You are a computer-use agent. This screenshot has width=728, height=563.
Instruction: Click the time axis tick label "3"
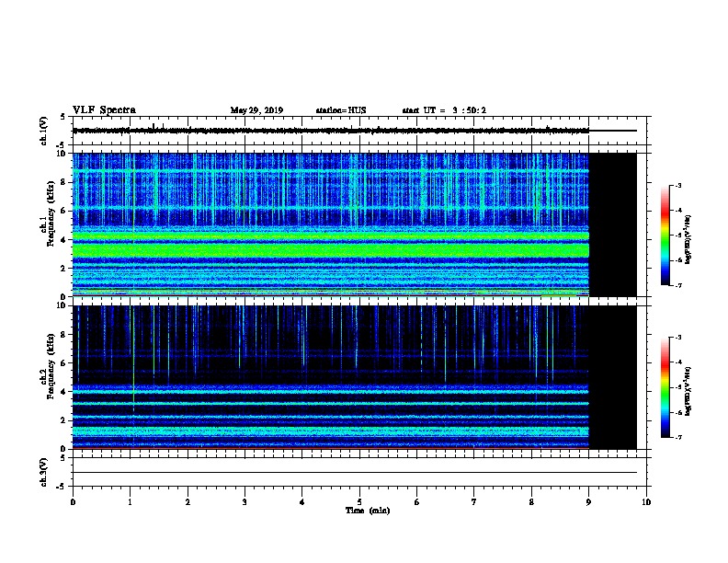(245, 501)
